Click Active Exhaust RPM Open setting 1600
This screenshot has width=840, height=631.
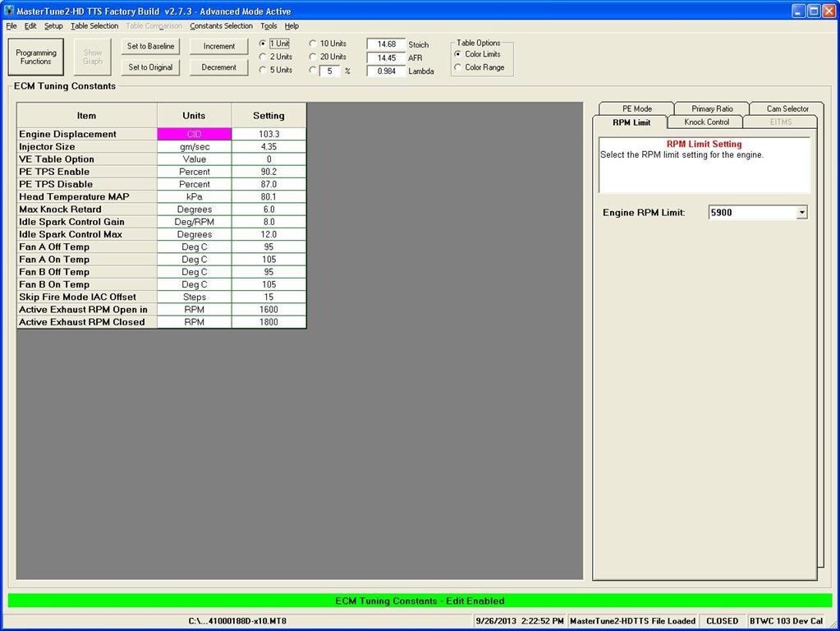269,309
